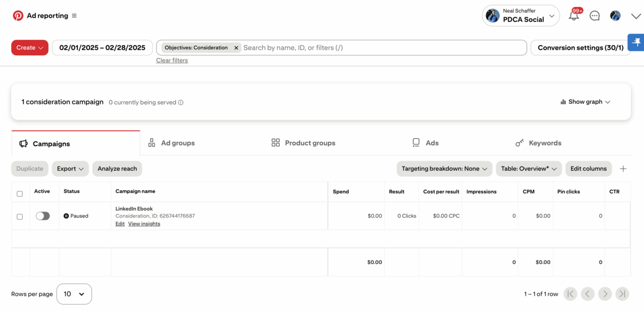The height and width of the screenshot is (311, 644).
Task: Click the Pinterest logo icon
Action: click(x=18, y=16)
